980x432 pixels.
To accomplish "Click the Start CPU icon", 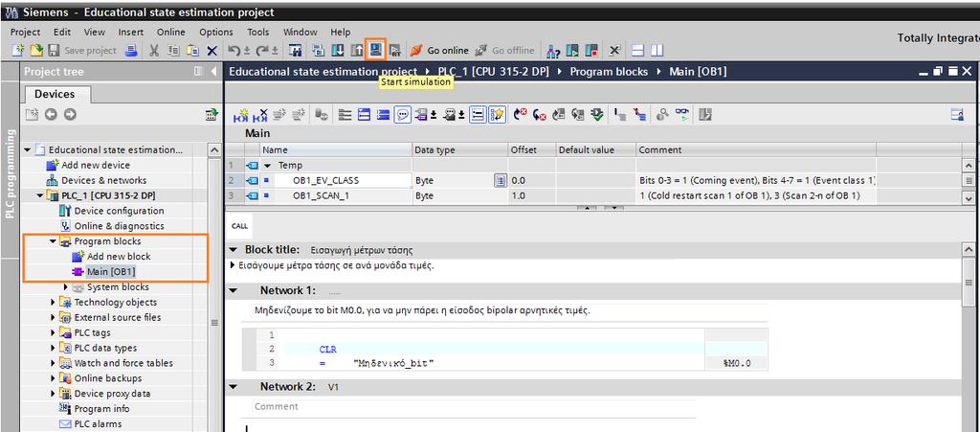I will click(x=572, y=50).
